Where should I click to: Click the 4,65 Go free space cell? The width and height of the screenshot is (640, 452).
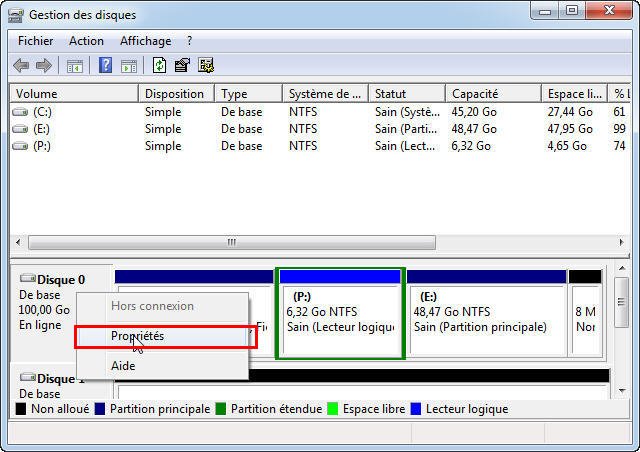pos(567,146)
